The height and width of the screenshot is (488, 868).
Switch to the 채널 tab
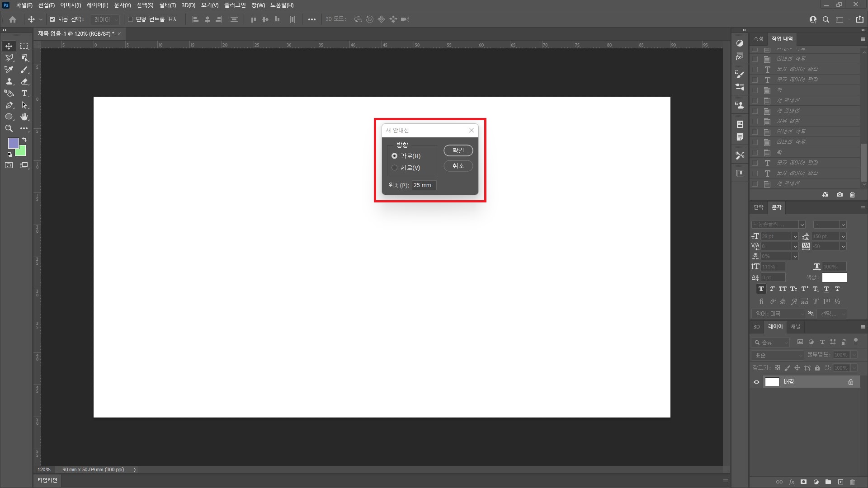pos(795,327)
